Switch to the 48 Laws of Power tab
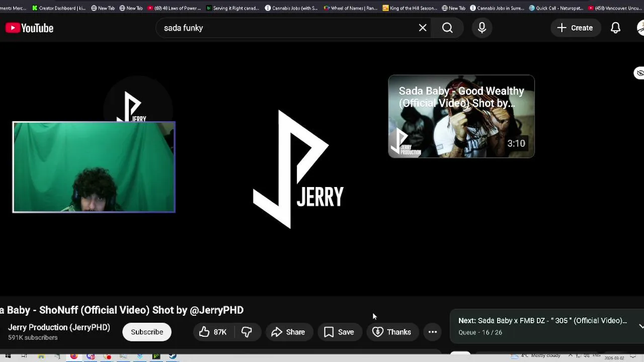The height and width of the screenshot is (362, 644). coord(174,8)
